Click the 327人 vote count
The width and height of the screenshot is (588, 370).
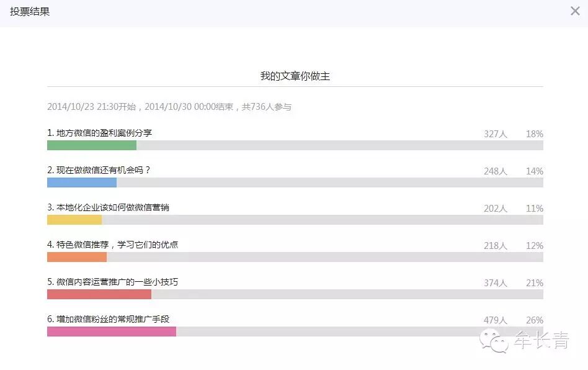(x=496, y=133)
